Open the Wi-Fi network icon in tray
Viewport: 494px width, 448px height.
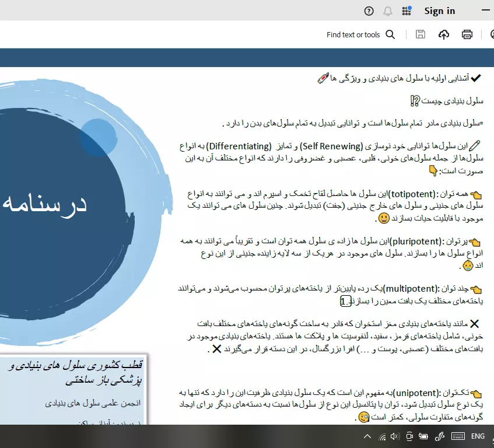[x=382, y=436]
